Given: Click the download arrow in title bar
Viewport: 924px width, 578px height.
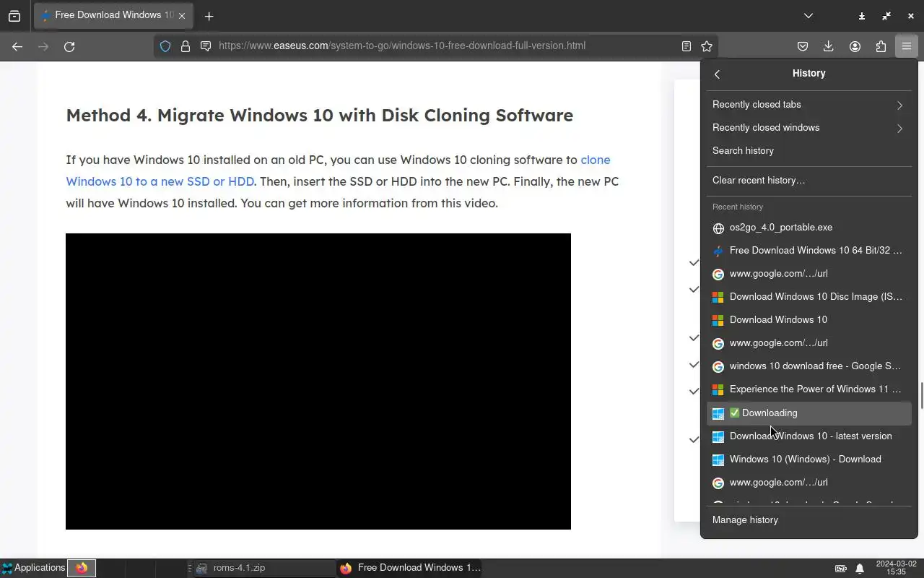Looking at the screenshot, I should pyautogui.click(x=862, y=16).
